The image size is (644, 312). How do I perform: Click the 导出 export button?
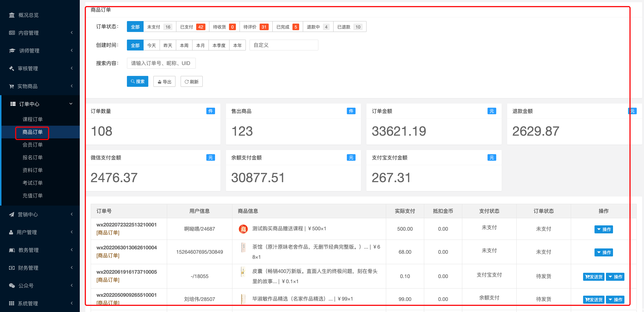[x=164, y=82]
